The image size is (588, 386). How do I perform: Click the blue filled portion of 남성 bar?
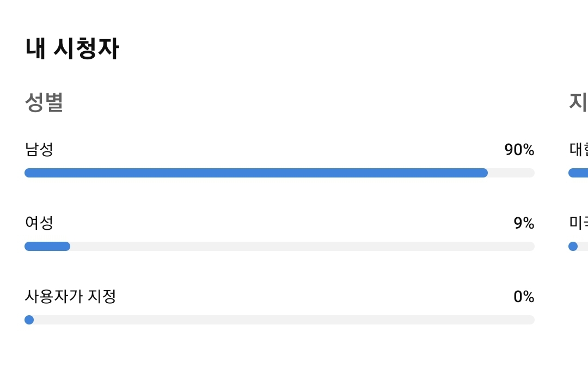pos(256,173)
